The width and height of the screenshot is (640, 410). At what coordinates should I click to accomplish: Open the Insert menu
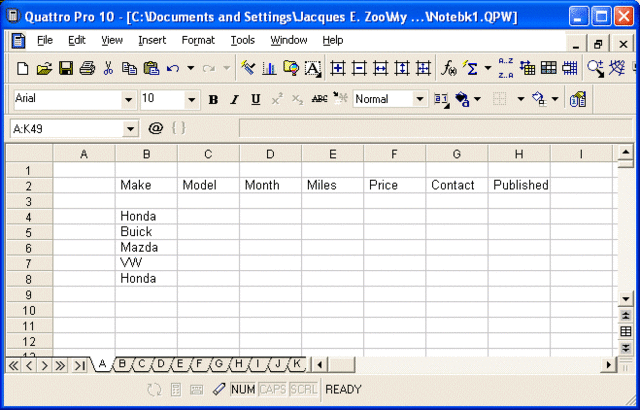click(x=152, y=40)
